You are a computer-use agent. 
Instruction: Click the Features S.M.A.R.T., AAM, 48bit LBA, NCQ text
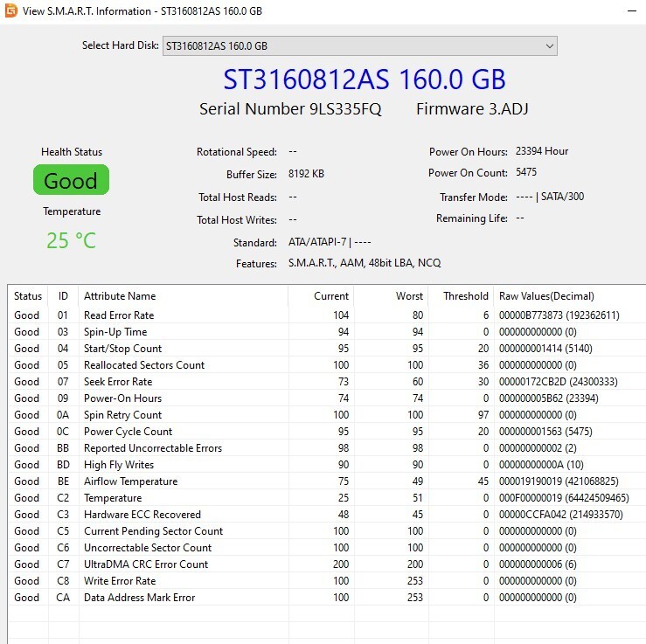pyautogui.click(x=365, y=263)
